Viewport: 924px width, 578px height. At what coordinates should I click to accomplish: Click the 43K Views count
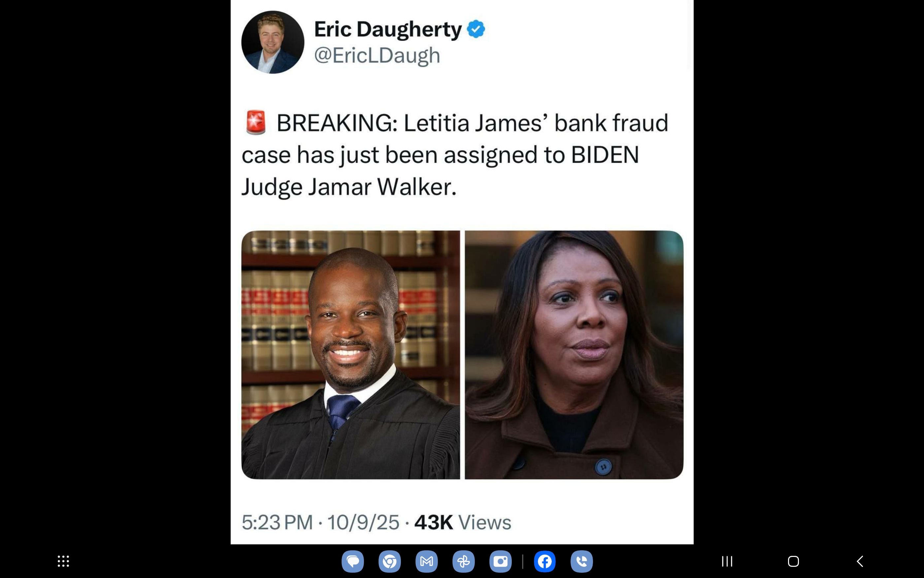click(x=463, y=523)
